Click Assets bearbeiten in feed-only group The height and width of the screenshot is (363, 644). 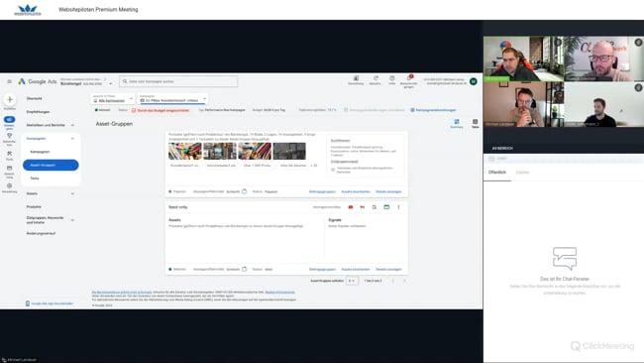pyautogui.click(x=356, y=269)
